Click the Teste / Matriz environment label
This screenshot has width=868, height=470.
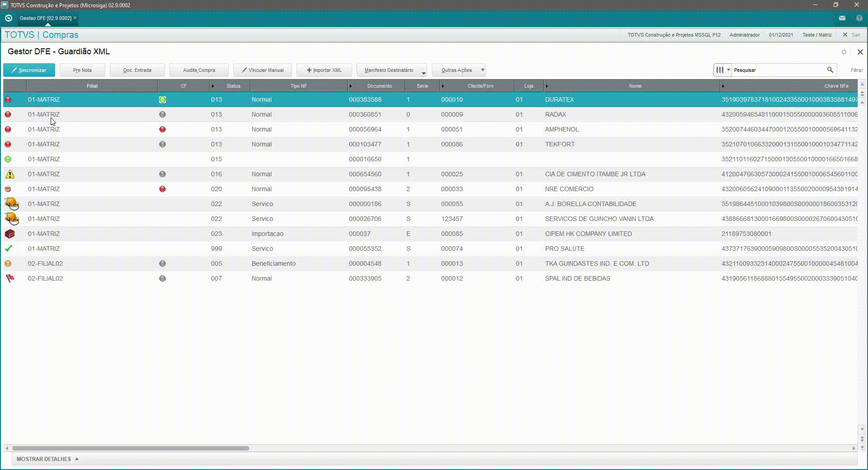(817, 35)
